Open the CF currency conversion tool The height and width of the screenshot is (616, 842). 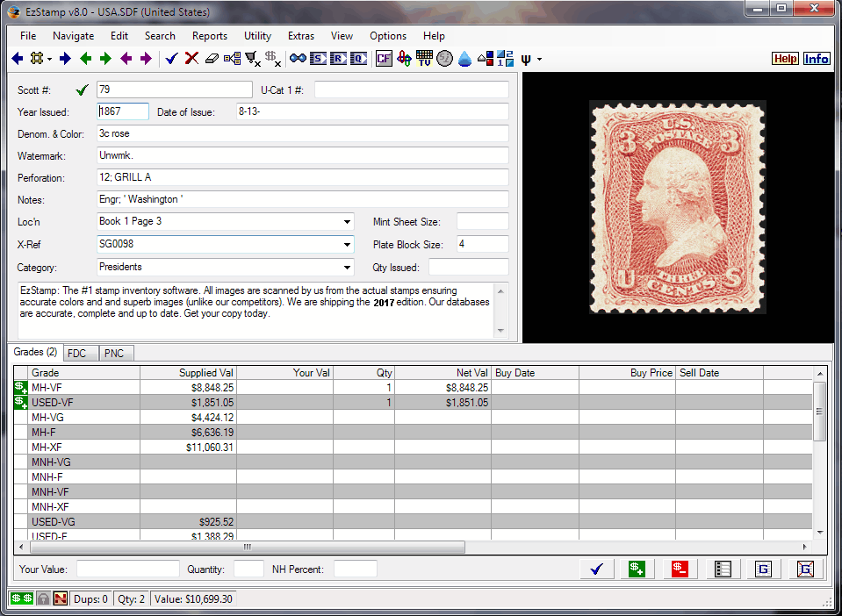pos(384,58)
